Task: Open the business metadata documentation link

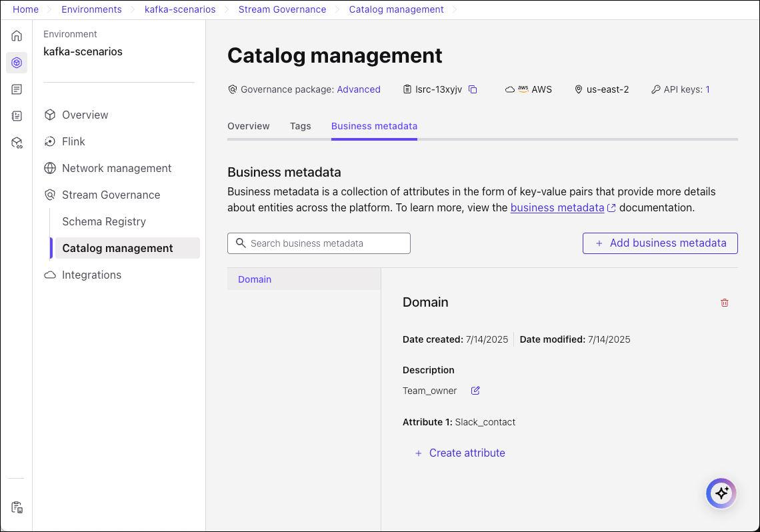Action: click(x=557, y=207)
